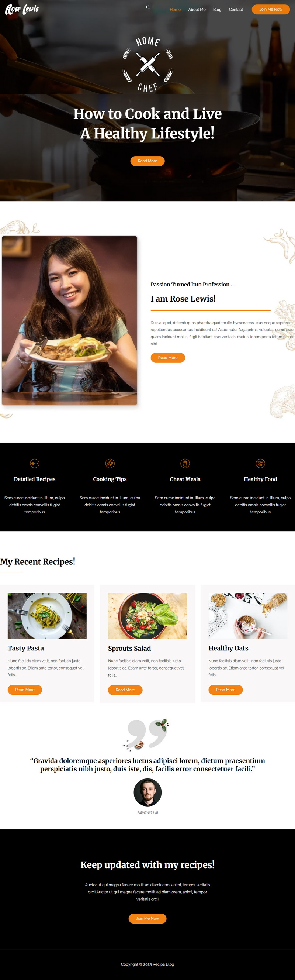This screenshot has width=295, height=980.
Task: Click Read More under Rose Lewis bio
Action: (x=168, y=358)
